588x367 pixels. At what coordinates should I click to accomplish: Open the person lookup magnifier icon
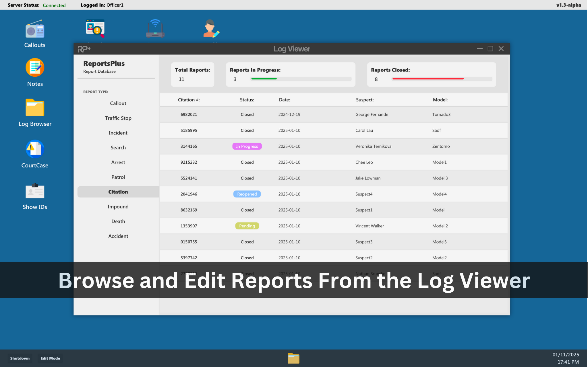click(95, 28)
